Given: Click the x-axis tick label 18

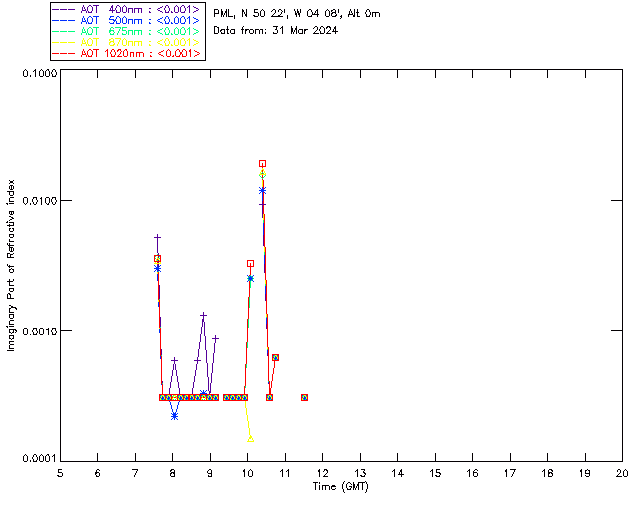Looking at the screenshot, I should 547,473.
